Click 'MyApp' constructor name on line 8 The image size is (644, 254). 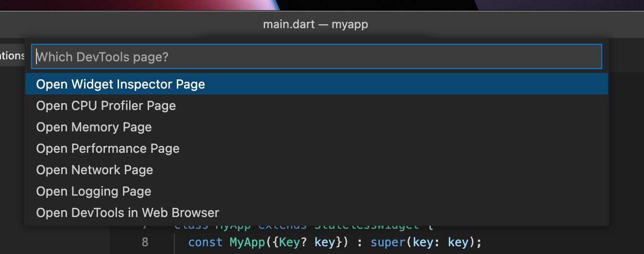[x=246, y=242]
